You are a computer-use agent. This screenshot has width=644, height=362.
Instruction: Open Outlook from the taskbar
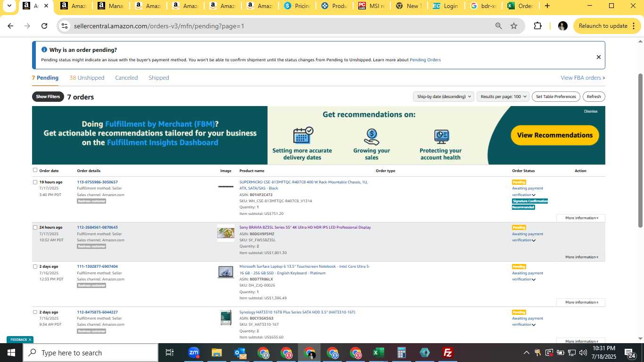click(239, 353)
